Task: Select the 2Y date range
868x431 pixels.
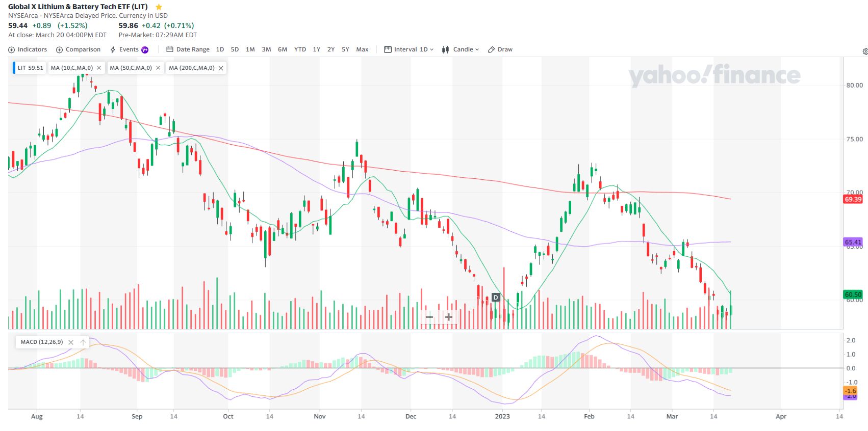Action: tap(331, 49)
